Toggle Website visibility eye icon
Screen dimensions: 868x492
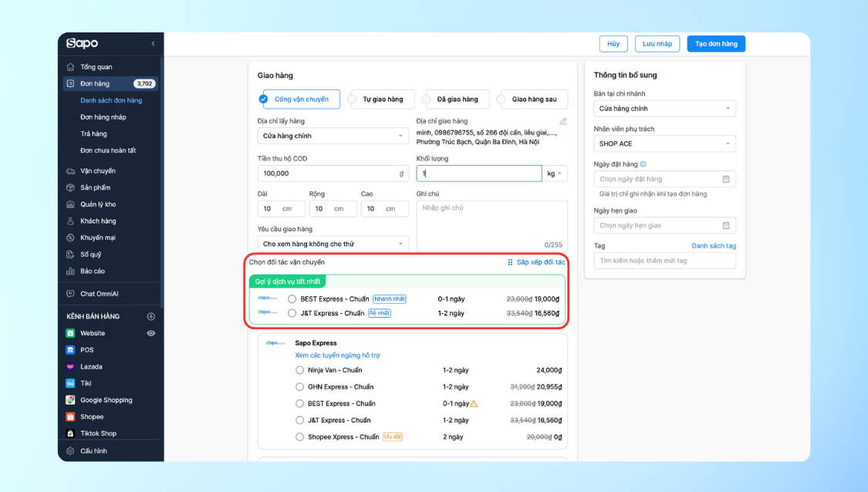coord(150,333)
